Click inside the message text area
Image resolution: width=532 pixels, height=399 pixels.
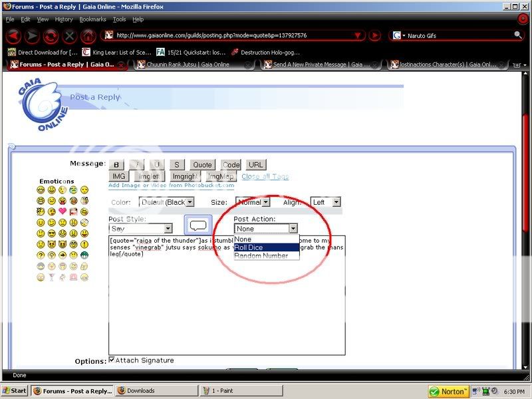[x=226, y=306]
